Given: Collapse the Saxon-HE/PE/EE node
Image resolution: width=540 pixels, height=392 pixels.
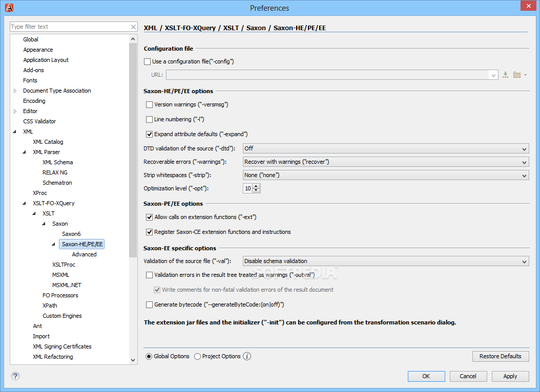Looking at the screenshot, I should pyautogui.click(x=53, y=244).
